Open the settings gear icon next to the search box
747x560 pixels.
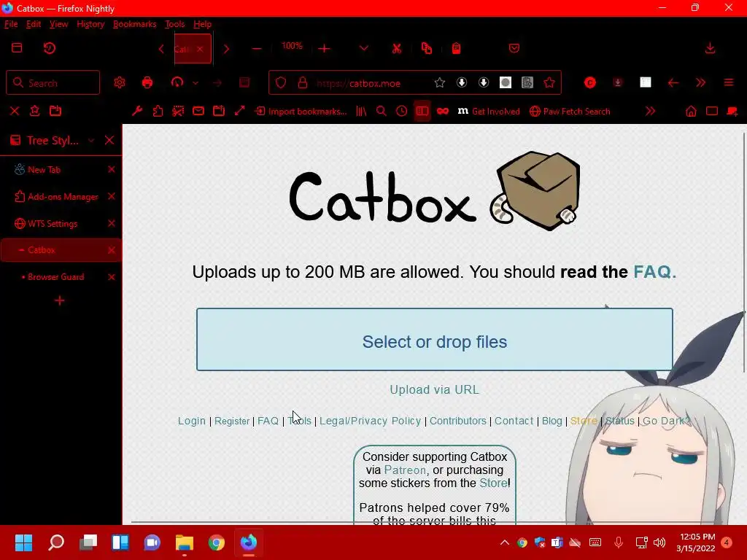point(120,83)
